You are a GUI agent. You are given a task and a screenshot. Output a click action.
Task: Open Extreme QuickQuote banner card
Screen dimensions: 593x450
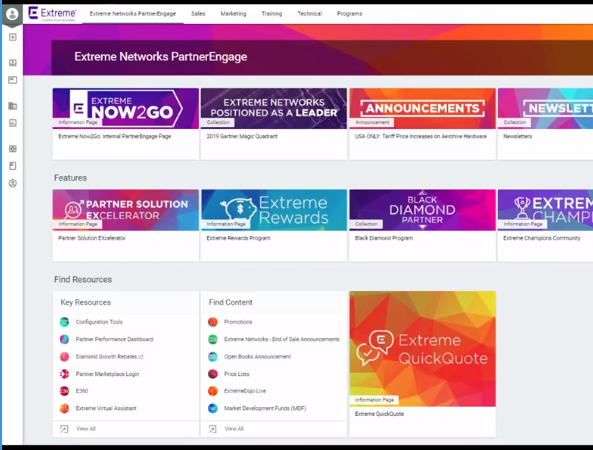pyautogui.click(x=422, y=349)
